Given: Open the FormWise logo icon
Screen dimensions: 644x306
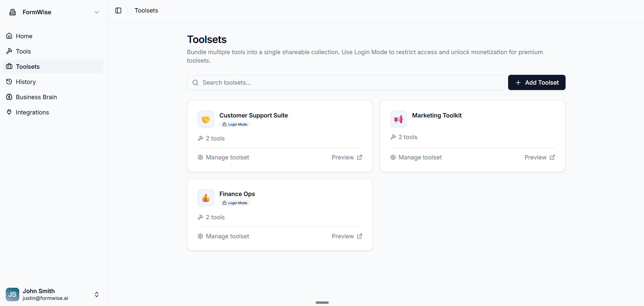Looking at the screenshot, I should pyautogui.click(x=12, y=12).
